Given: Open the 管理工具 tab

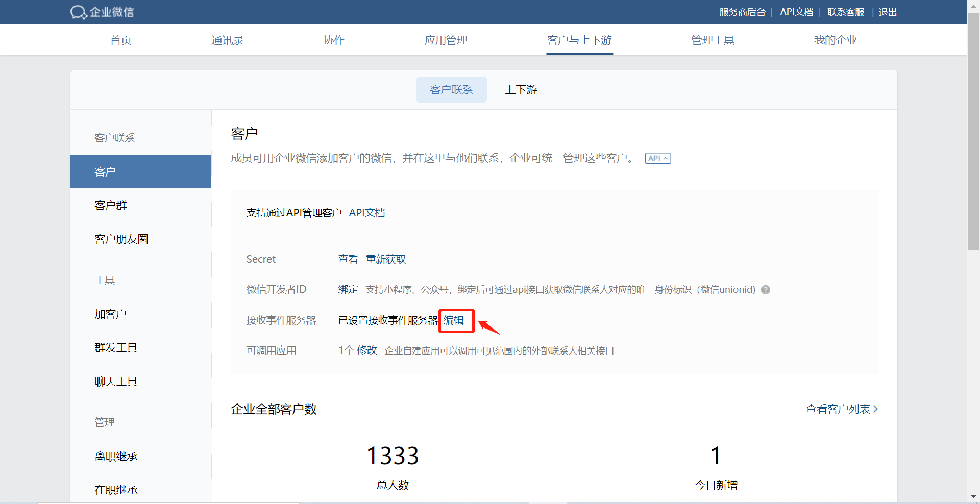Looking at the screenshot, I should click(713, 40).
